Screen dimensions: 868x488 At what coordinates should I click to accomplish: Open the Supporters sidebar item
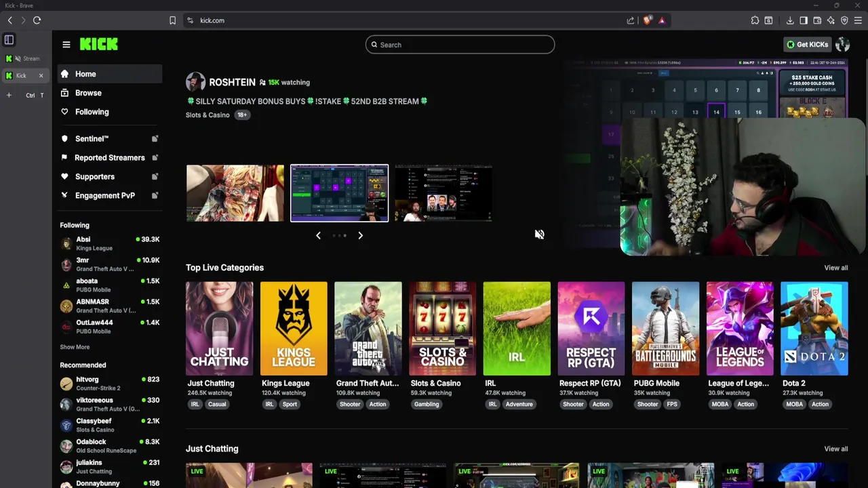pyautogui.click(x=110, y=176)
